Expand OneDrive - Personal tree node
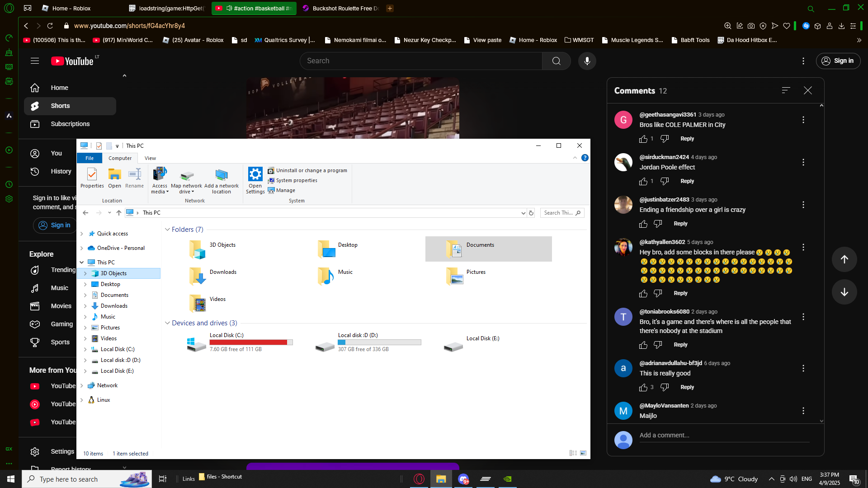This screenshot has height=488, width=868. (82, 248)
